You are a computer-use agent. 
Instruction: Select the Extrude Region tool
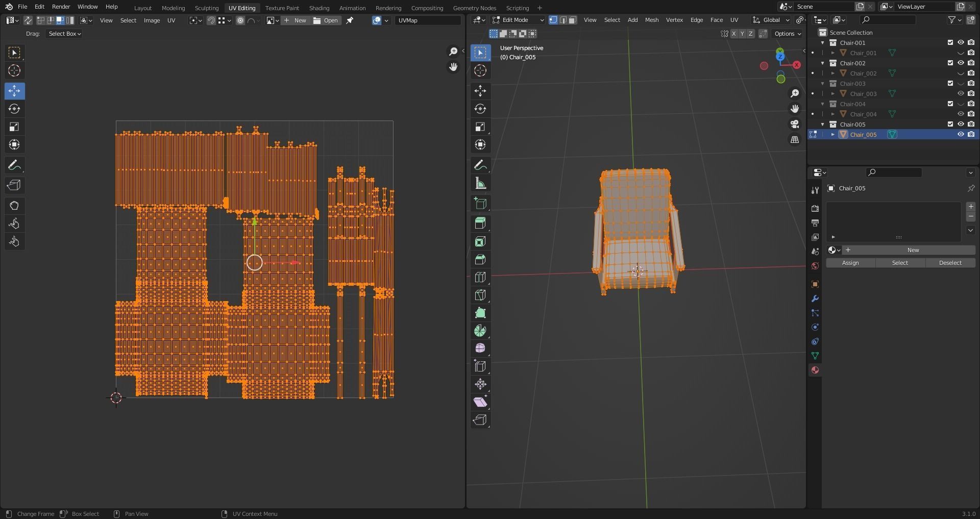click(x=480, y=223)
